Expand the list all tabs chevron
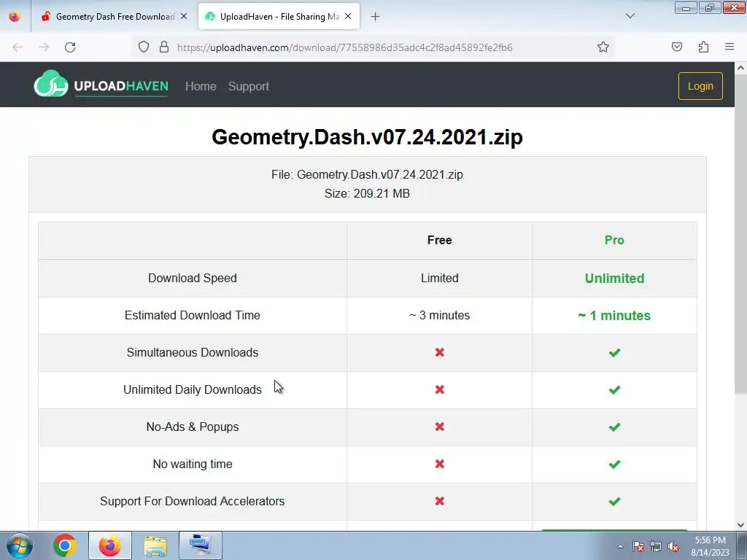Screen dimensions: 747x560 tap(630, 16)
